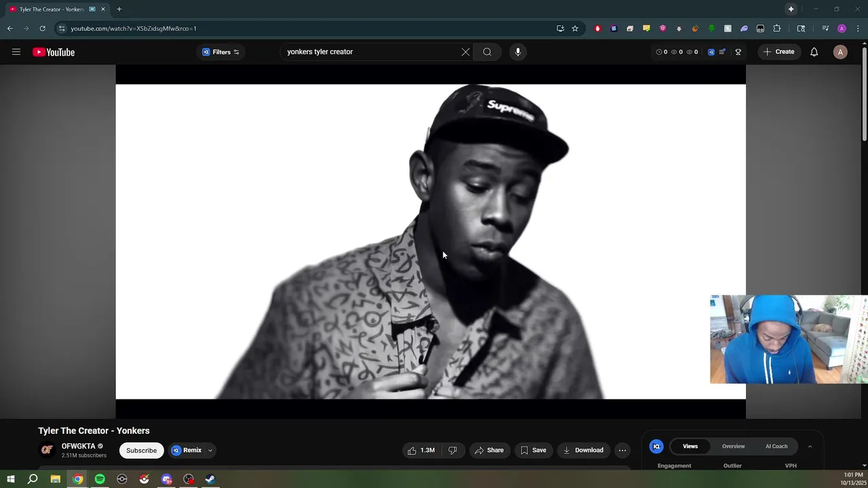Viewport: 868px width, 488px height.
Task: Switch to the Overview tab
Action: pyautogui.click(x=733, y=447)
